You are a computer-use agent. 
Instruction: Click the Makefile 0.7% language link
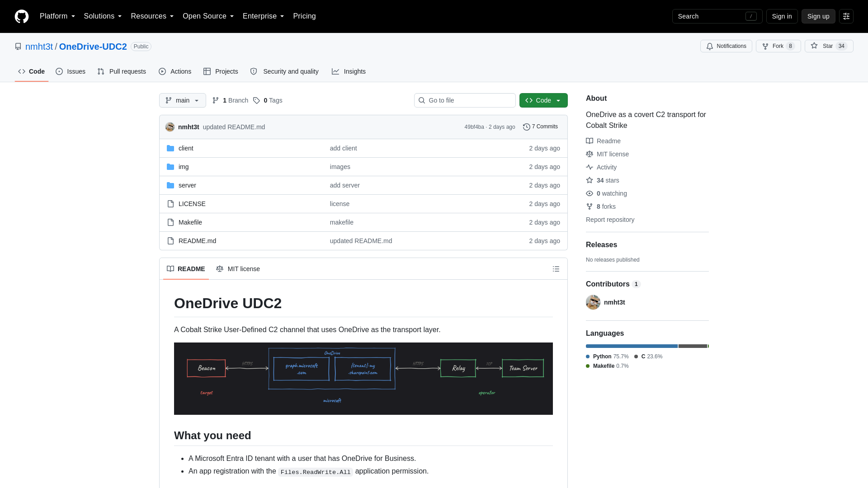coord(607,366)
